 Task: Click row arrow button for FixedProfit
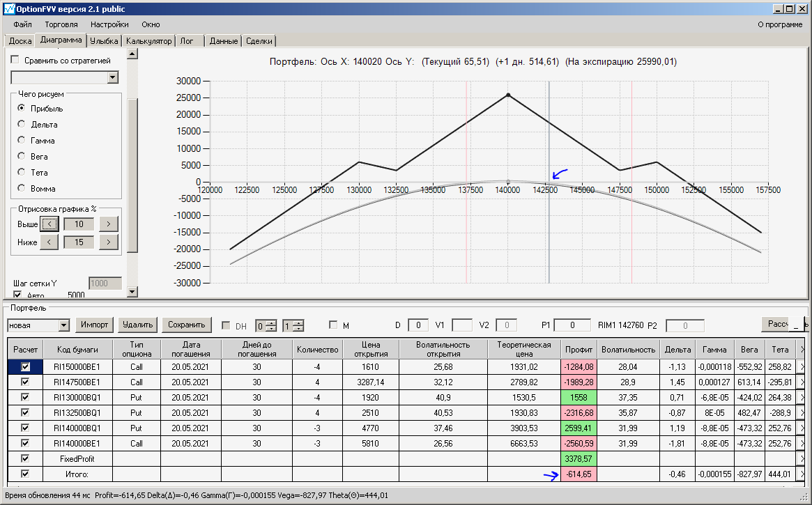click(x=802, y=458)
